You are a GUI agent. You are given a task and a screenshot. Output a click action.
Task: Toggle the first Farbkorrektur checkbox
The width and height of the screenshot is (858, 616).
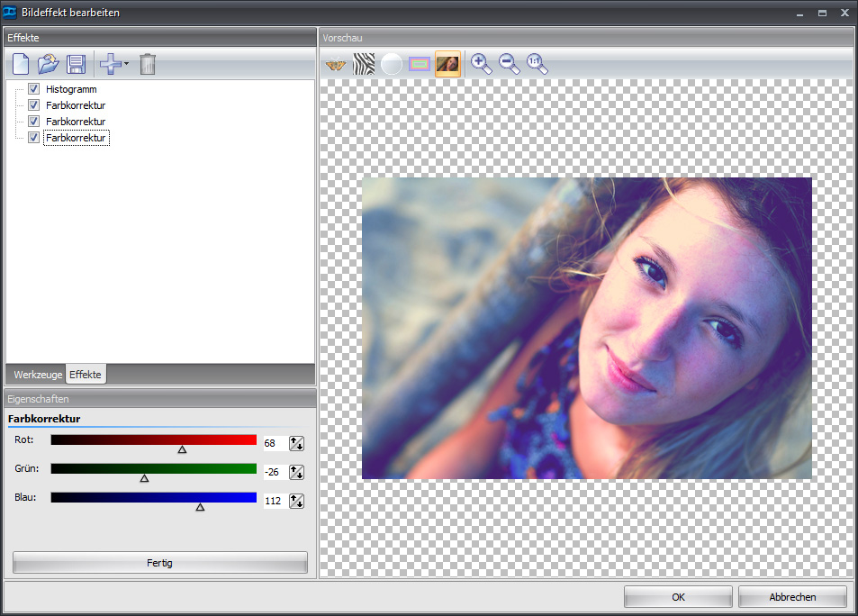tap(33, 105)
